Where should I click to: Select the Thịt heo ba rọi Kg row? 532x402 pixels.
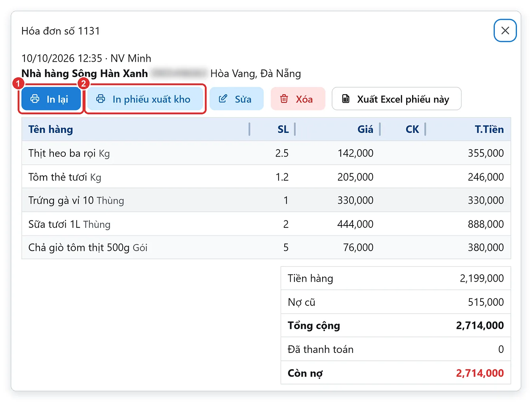266,153
